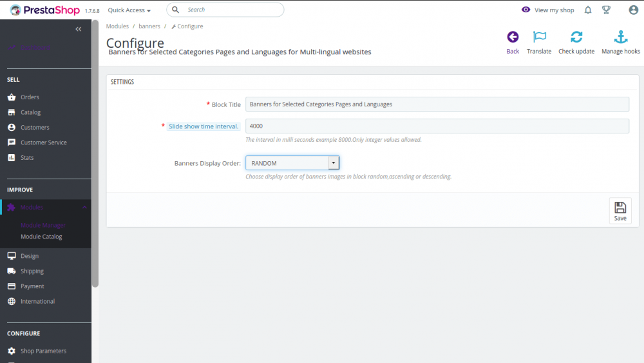Open Stats in the sidebar
644x363 pixels.
[x=27, y=158]
